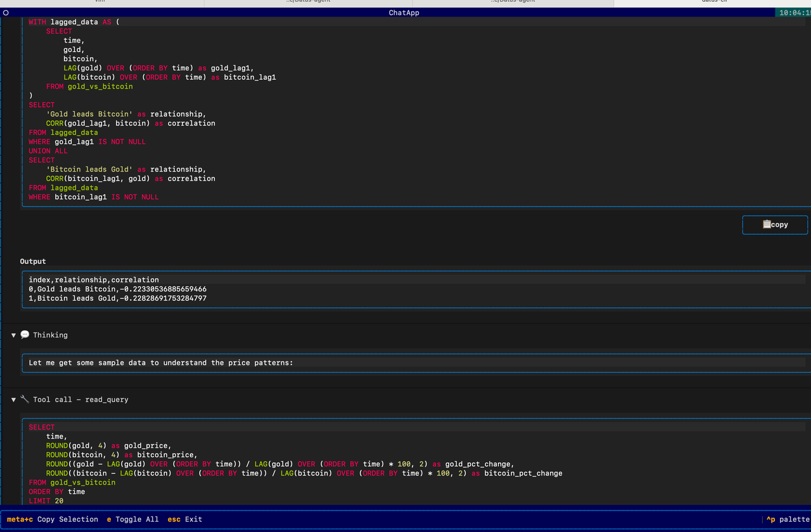Open the ChatApp tab in the title bar

(x=404, y=12)
